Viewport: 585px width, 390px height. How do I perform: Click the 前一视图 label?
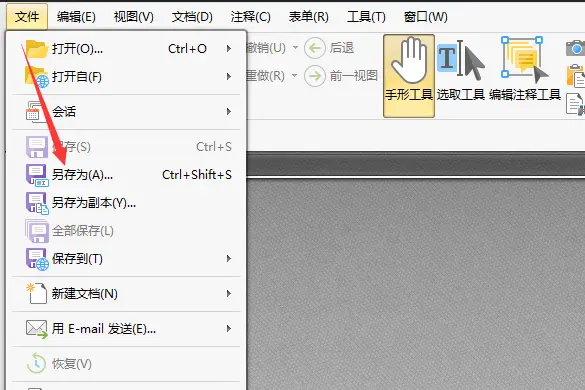pyautogui.click(x=354, y=76)
